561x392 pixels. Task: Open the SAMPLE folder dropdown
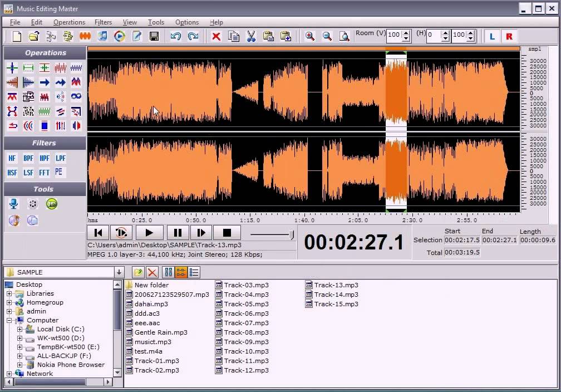coord(119,272)
